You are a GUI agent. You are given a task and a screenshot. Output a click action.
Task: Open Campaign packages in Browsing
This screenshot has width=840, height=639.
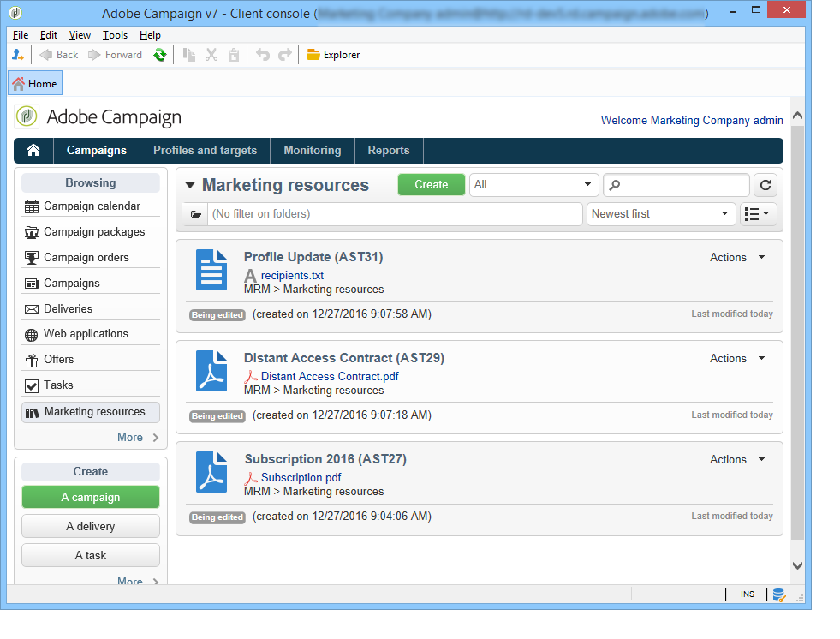click(91, 232)
